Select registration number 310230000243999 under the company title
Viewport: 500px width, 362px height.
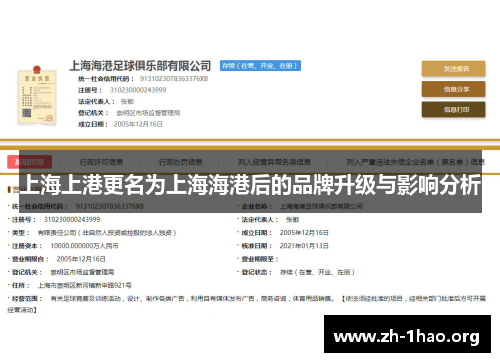point(138,90)
